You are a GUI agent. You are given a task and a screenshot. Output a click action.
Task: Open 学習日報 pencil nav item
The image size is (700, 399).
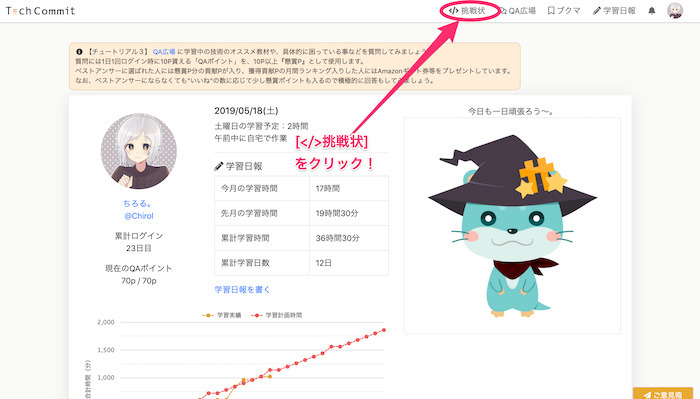614,10
